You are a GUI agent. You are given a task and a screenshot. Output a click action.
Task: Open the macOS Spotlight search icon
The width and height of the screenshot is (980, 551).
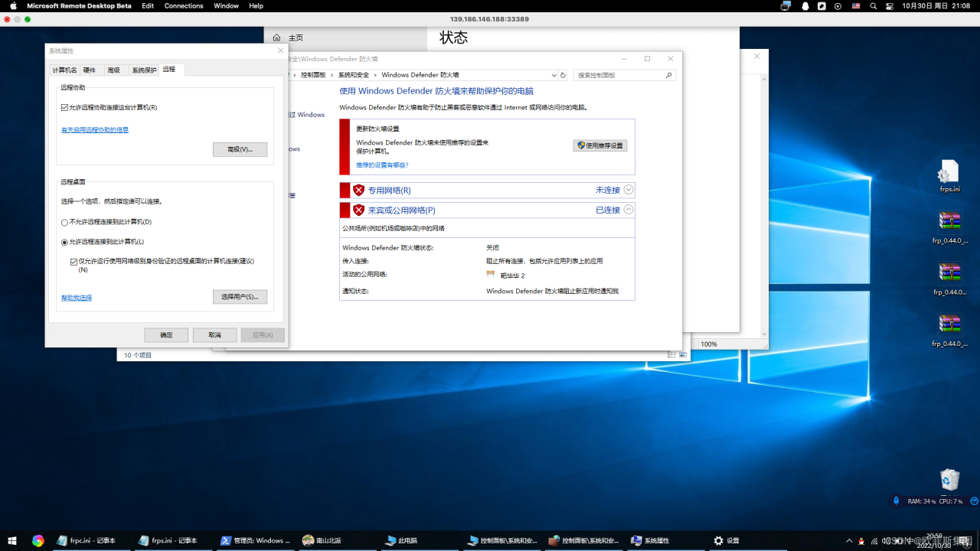point(873,5)
